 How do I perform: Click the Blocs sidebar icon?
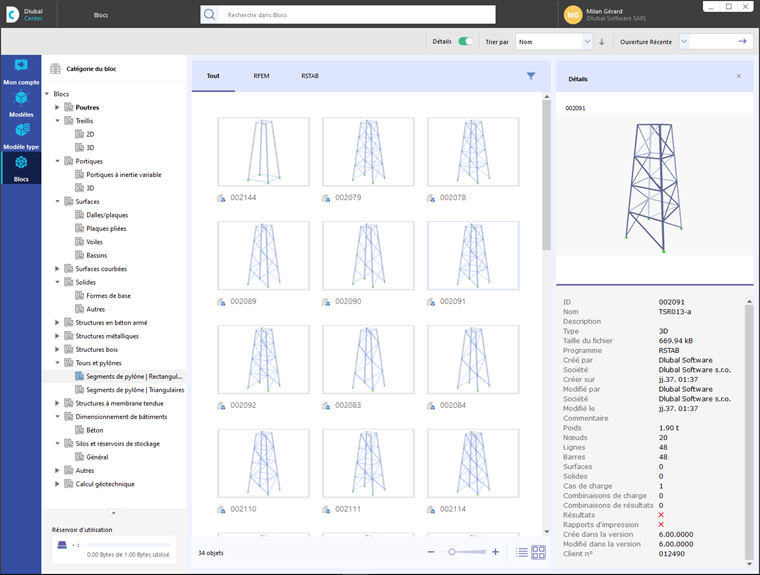click(21, 163)
